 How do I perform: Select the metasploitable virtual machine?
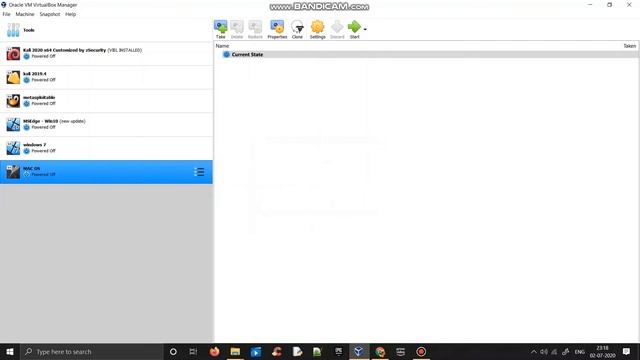click(x=106, y=101)
